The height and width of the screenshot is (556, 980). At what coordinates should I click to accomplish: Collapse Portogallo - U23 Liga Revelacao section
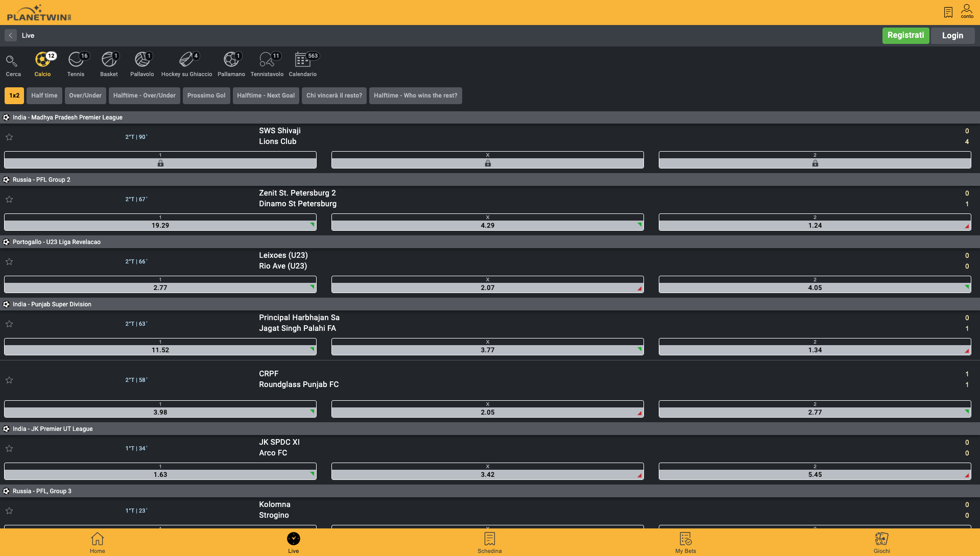coord(57,242)
